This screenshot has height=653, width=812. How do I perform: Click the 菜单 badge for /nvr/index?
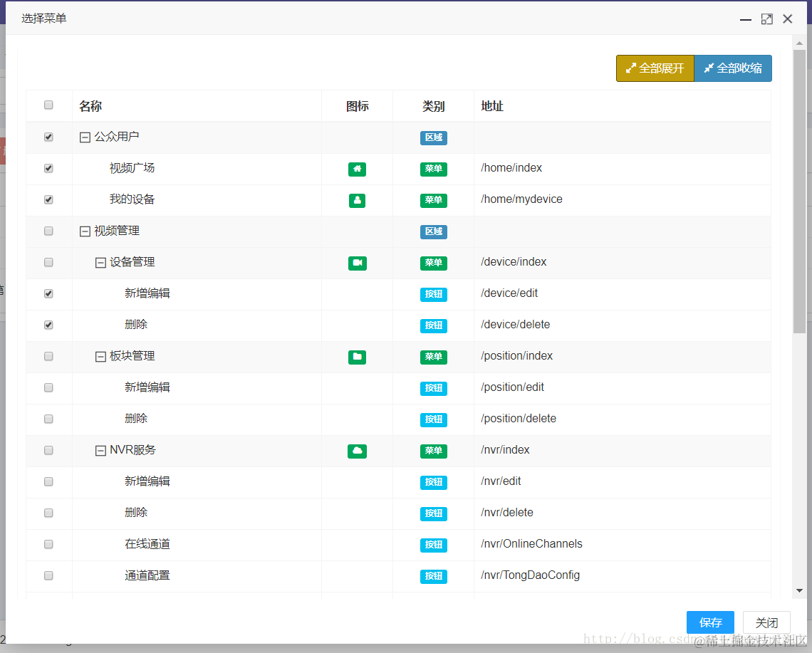(x=434, y=451)
